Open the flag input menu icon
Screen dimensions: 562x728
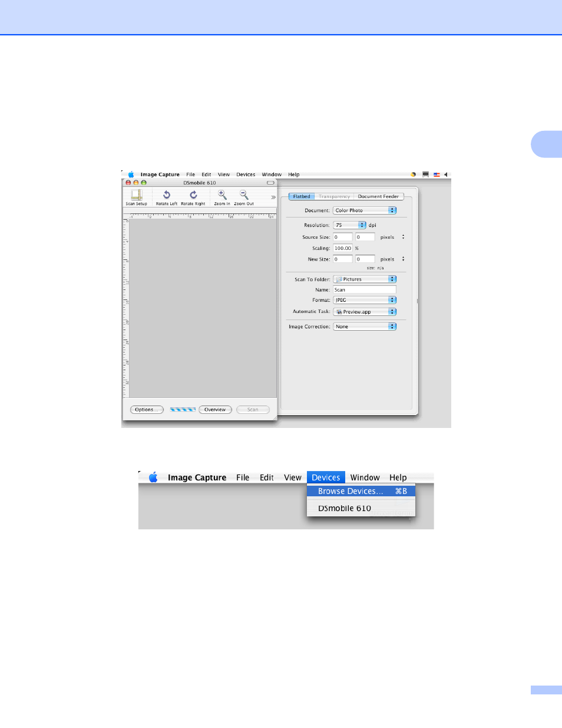437,174
